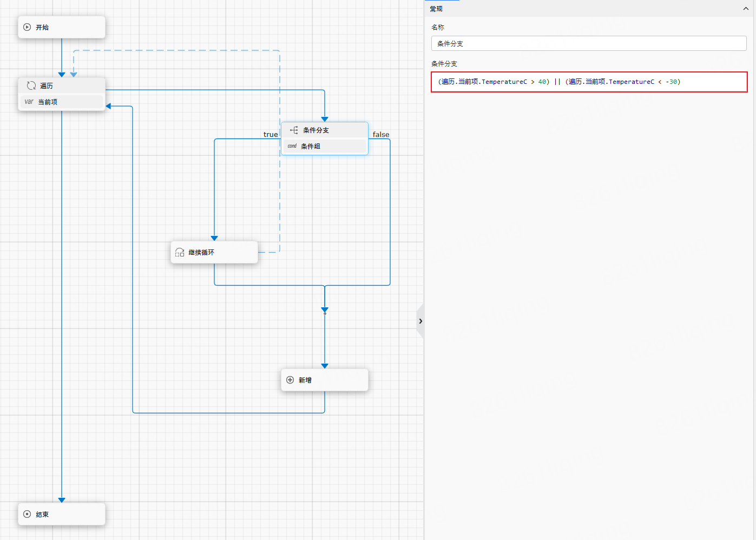
Task: Click the 继续循环 node icon
Action: point(180,252)
